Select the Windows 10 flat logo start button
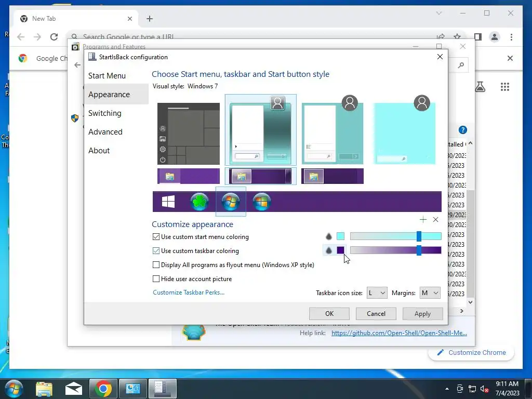The height and width of the screenshot is (399, 532). pyautogui.click(x=168, y=202)
